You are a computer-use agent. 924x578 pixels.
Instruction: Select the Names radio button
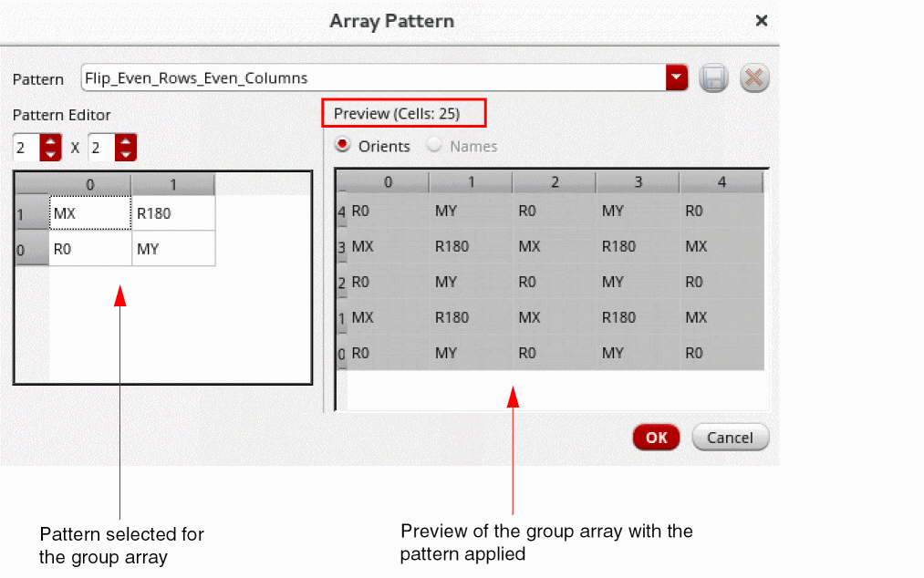[435, 146]
